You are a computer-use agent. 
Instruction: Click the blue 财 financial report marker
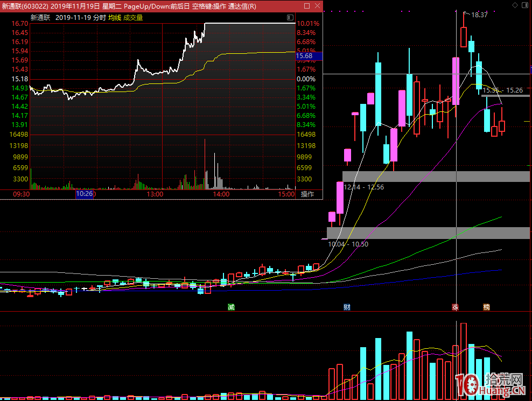pos(347,307)
